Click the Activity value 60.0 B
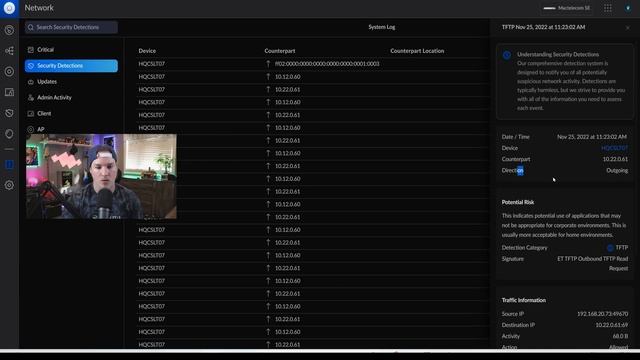The width and height of the screenshot is (640, 360). tap(620, 336)
